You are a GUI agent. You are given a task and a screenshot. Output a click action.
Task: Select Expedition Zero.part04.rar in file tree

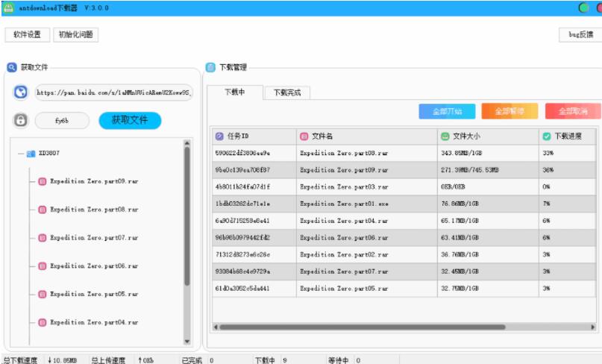pyautogui.click(x=93, y=323)
